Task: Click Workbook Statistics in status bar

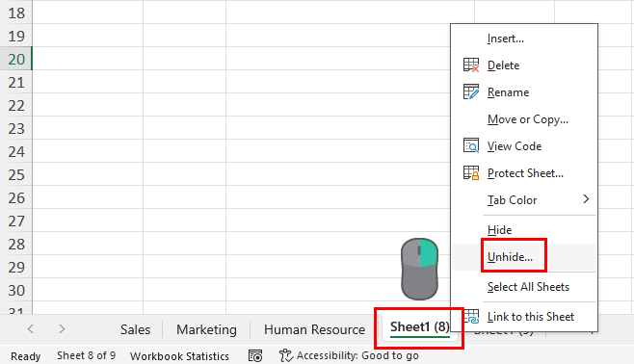Action: (x=179, y=356)
